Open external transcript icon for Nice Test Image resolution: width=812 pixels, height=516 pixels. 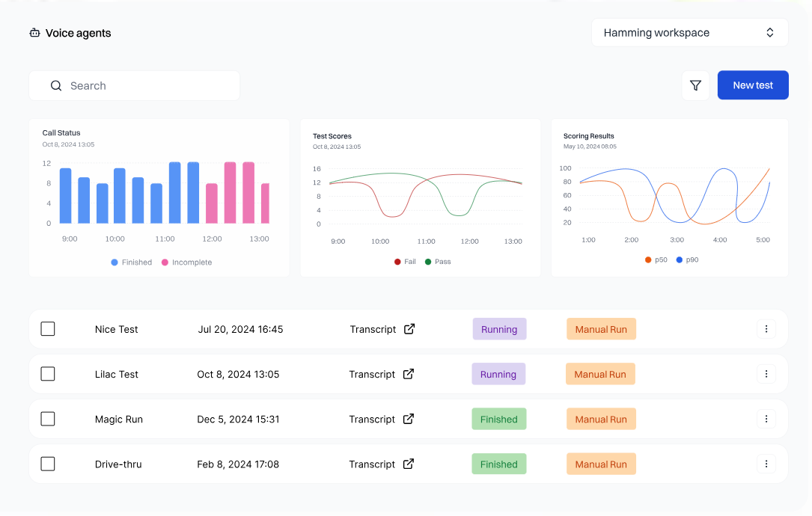409,329
